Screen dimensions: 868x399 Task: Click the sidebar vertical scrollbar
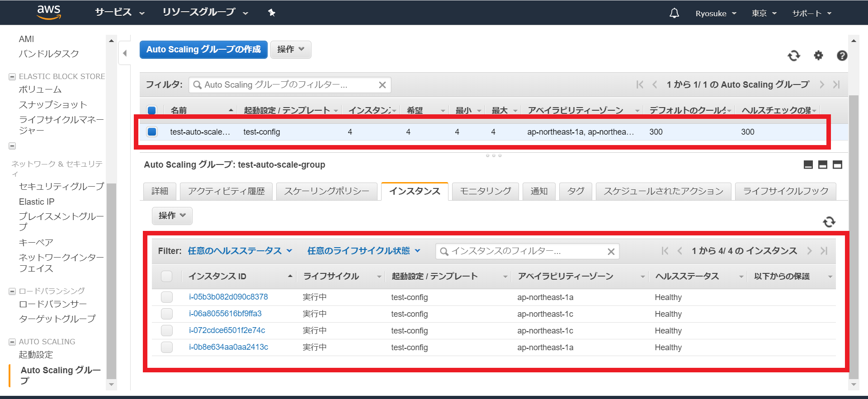112,280
